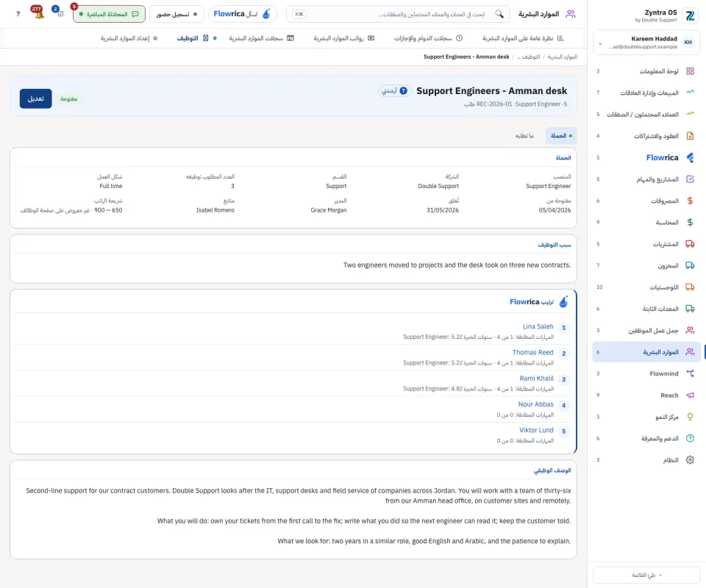
Task: Open the notifications bell showing 277
Action: pos(38,13)
